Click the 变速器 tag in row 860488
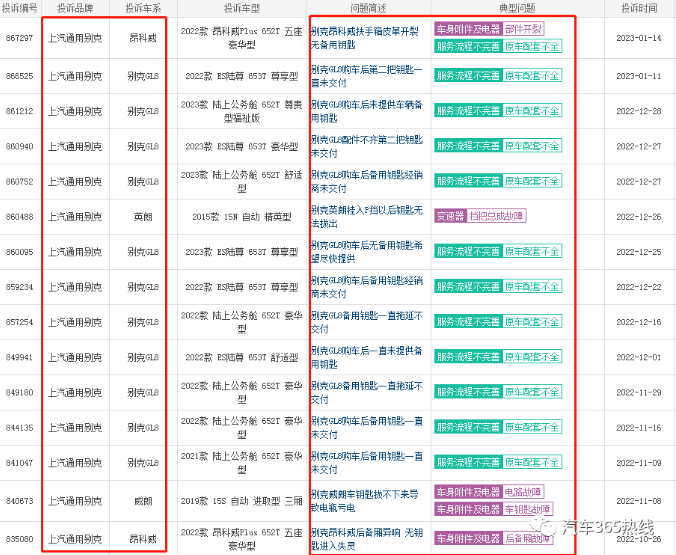 [451, 216]
